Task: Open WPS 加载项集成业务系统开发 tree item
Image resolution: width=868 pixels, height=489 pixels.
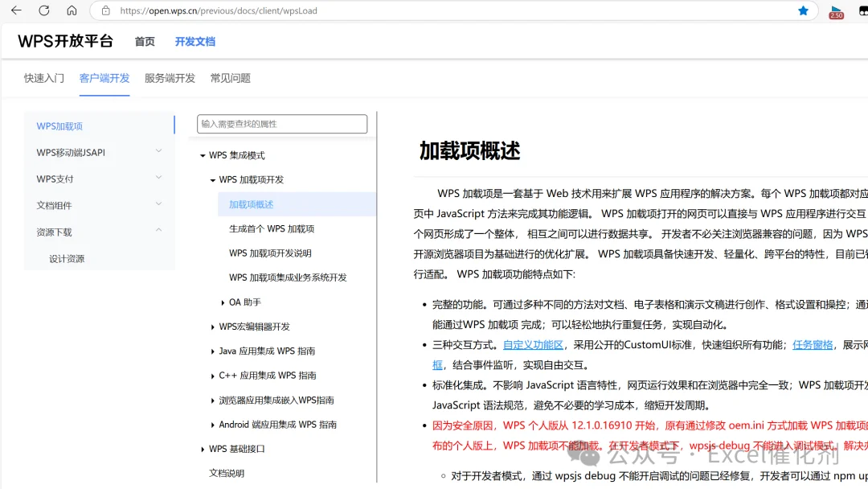Action: coord(288,277)
